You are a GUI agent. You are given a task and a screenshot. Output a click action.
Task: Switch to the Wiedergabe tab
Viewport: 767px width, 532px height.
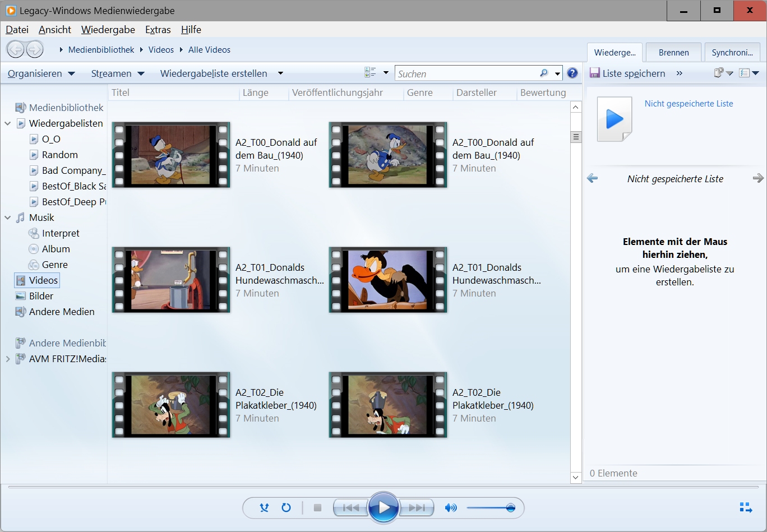pyautogui.click(x=614, y=52)
